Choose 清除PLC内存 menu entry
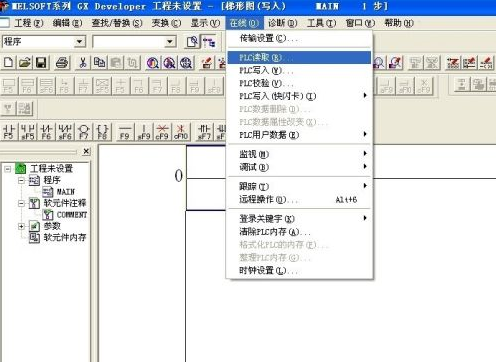496x362 pixels. (x=299, y=232)
